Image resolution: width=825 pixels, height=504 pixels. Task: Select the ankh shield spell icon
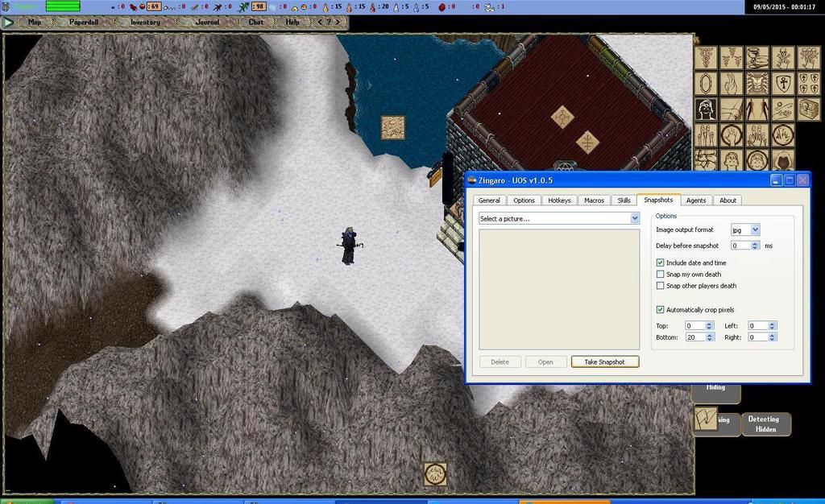point(783,83)
